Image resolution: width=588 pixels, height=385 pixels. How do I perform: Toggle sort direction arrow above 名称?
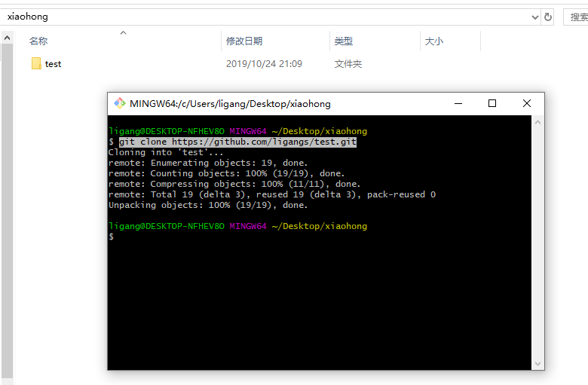click(x=123, y=33)
